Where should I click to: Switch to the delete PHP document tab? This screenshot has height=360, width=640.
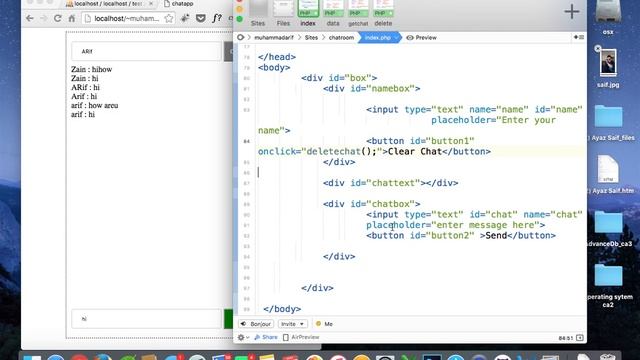383,13
